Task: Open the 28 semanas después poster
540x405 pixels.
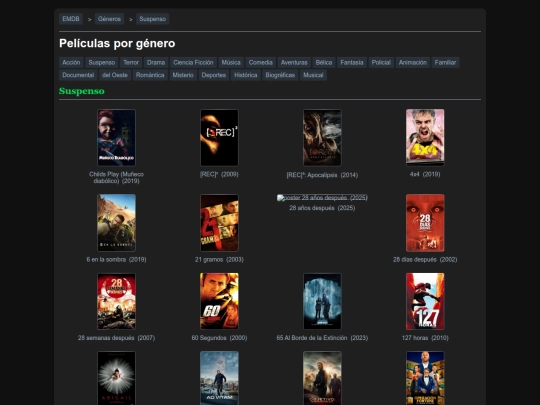Action: pos(116,301)
